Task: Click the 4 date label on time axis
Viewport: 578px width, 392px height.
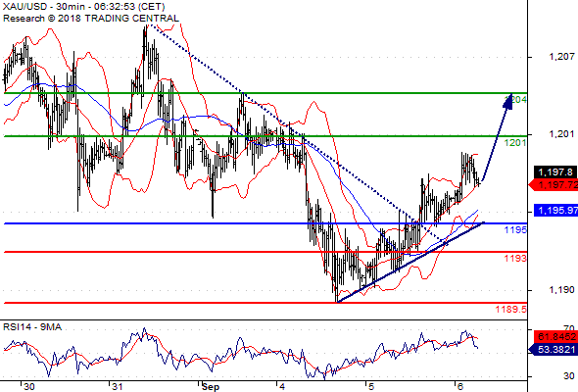Action: pyautogui.click(x=282, y=386)
